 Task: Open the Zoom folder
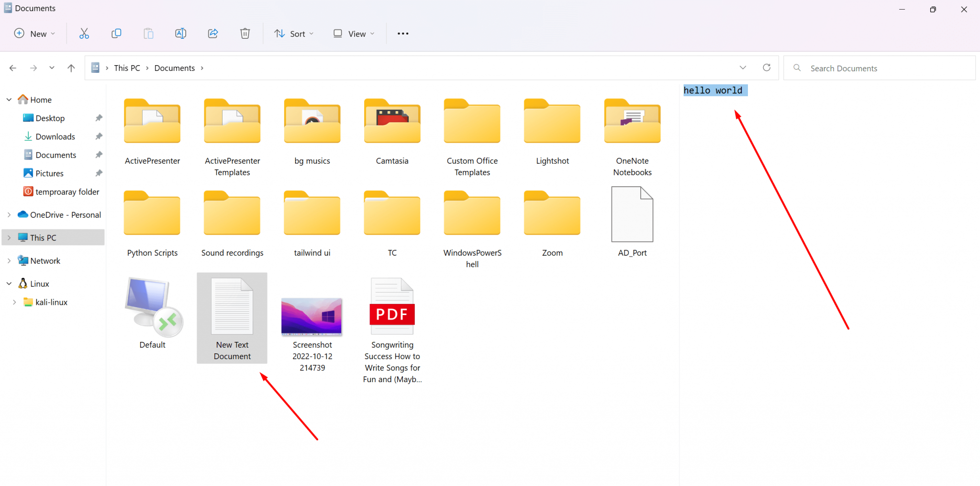[552, 224]
